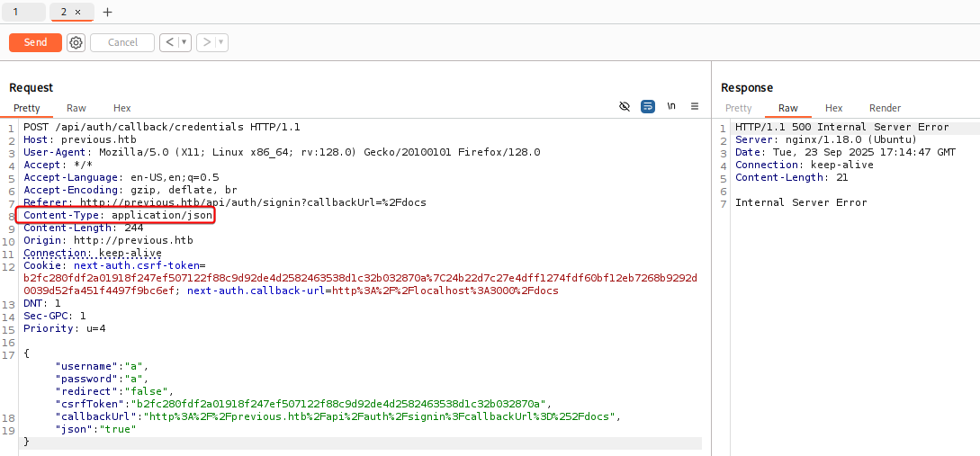Screen dimensions: 980x456
Task: Open the request send settings gear
Action: 76,42
